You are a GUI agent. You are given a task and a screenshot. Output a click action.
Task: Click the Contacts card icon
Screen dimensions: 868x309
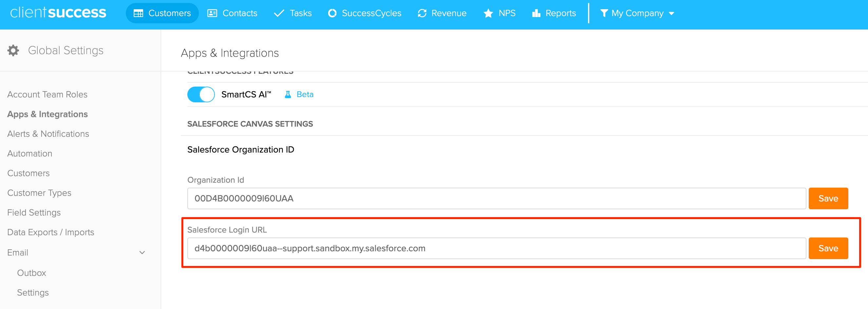click(x=212, y=13)
